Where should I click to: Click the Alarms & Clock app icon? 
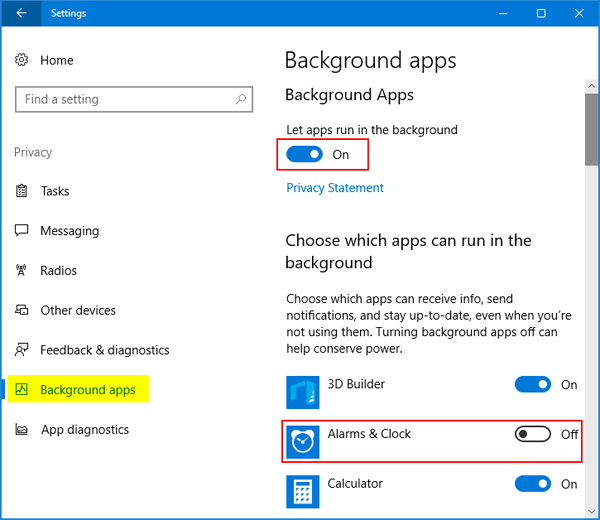[x=303, y=442]
